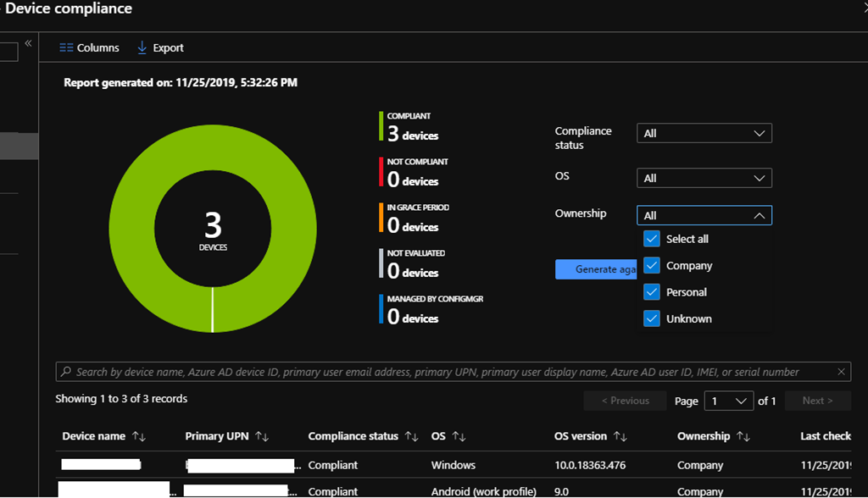Uncheck the Unknown ownership checkbox
The height and width of the screenshot is (498, 868).
point(652,319)
